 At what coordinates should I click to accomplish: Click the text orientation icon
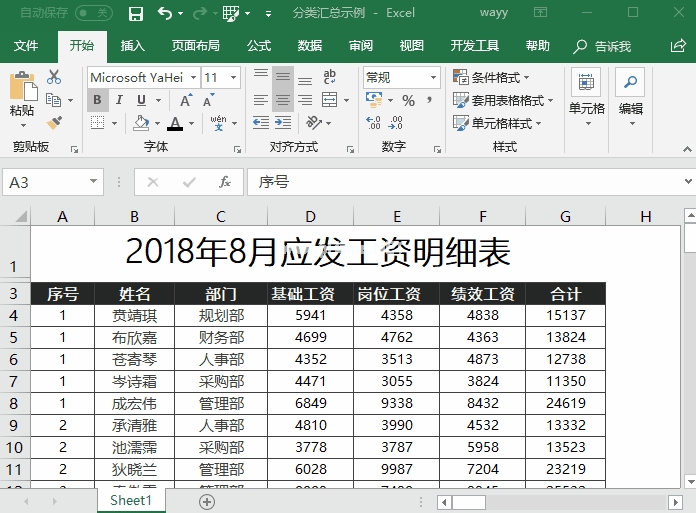(313, 123)
